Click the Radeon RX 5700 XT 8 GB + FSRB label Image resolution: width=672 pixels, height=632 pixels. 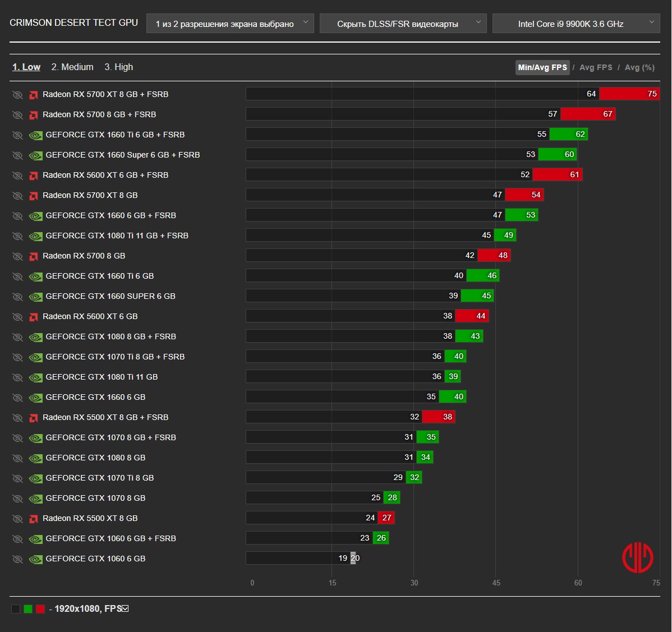point(105,94)
